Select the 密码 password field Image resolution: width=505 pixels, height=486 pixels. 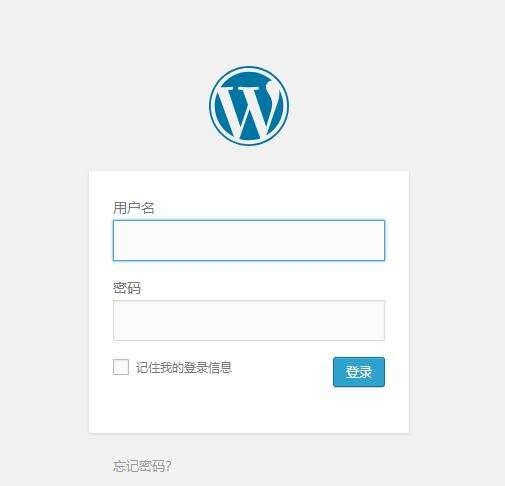click(249, 320)
